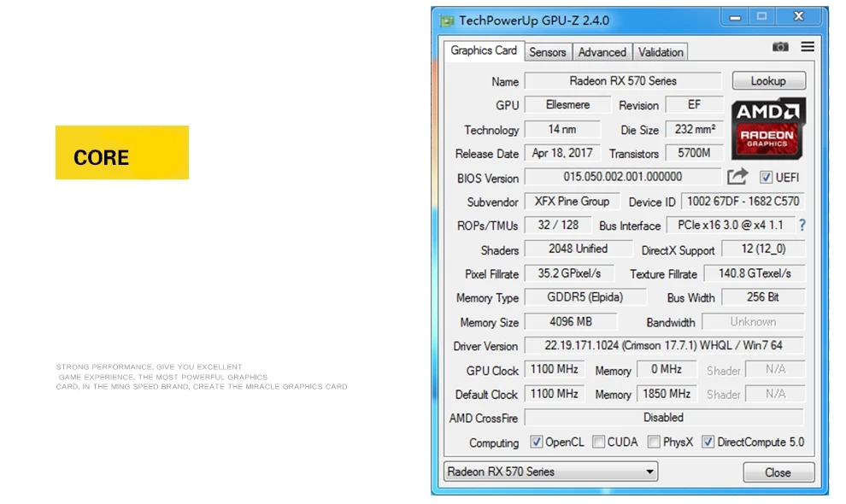The width and height of the screenshot is (846, 504).
Task: Click the ROPs/TMUs field 32 / 128
Action: pos(558,225)
